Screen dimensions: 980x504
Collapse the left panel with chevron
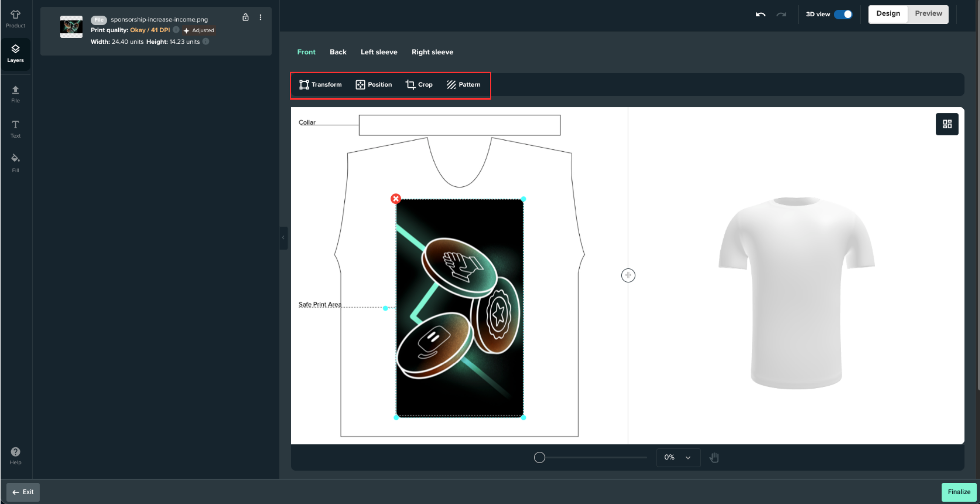283,238
